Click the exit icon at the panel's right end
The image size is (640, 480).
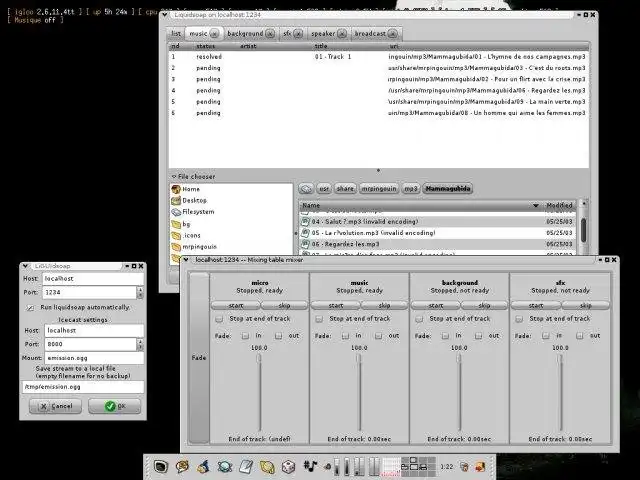pos(480,467)
